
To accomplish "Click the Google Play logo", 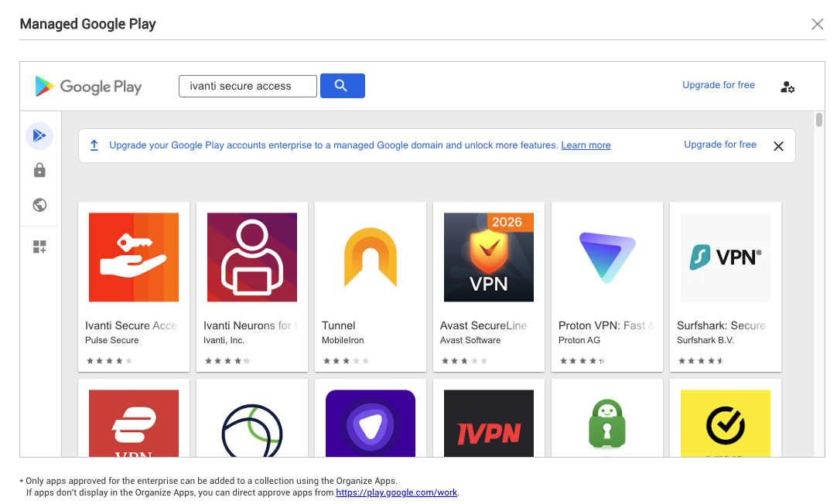I will (88, 87).
